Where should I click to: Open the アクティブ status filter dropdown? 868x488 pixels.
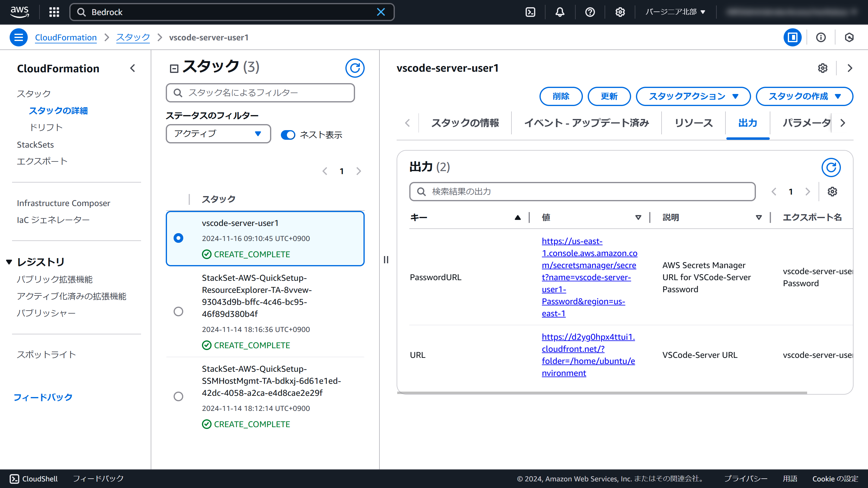218,134
